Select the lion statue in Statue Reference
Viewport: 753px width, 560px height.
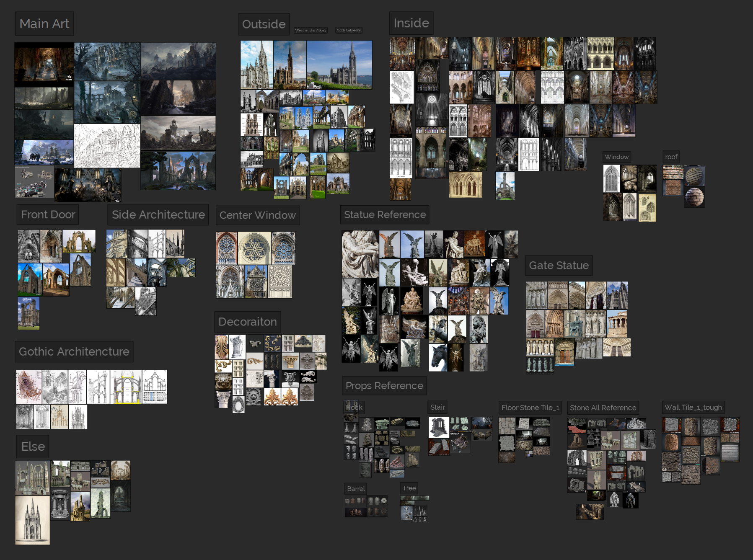pyautogui.click(x=478, y=329)
